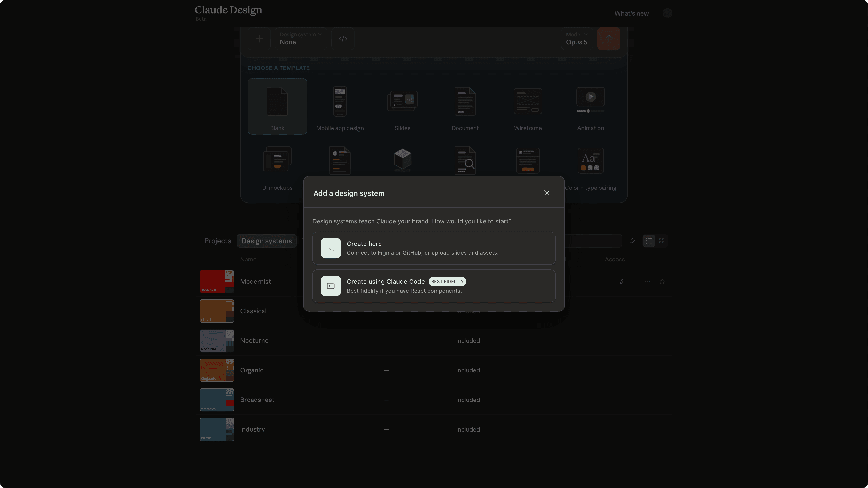This screenshot has height=488, width=868.
Task: Open the Organic thumbnail
Action: pos(217,370)
